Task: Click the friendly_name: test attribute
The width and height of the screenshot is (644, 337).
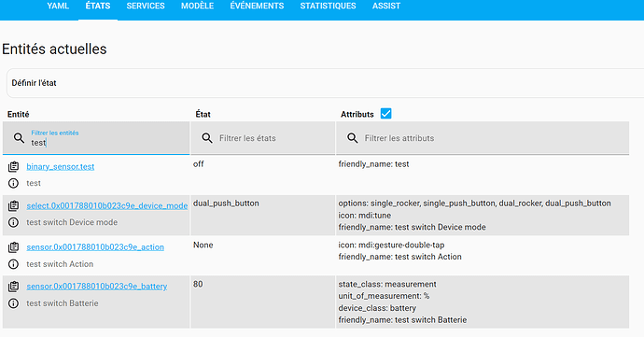Action: coord(373,164)
